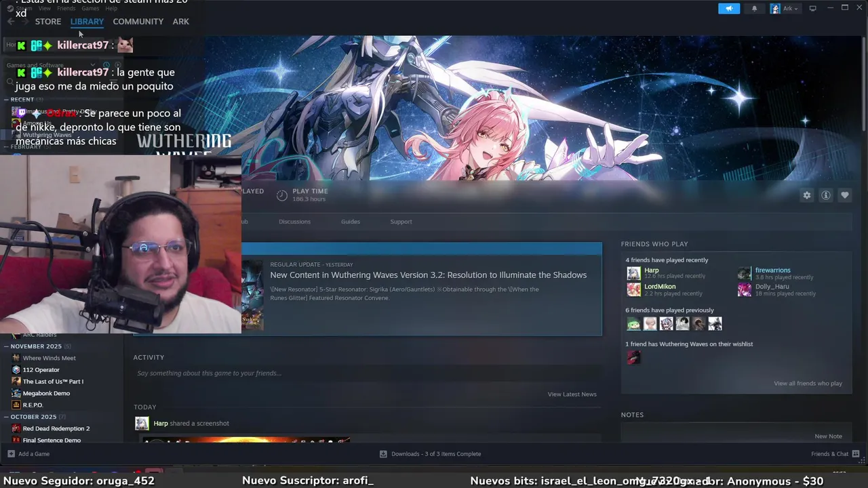Collapse the OCTOBER 2025 group

tap(7, 417)
